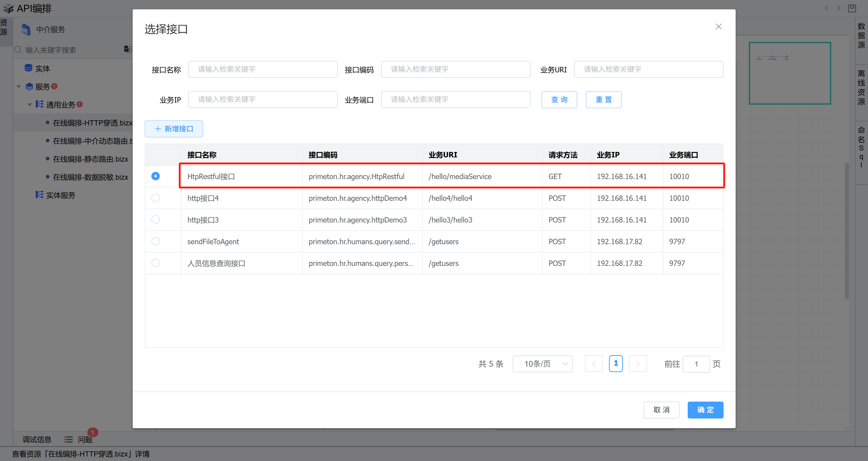The width and height of the screenshot is (868, 461).
Task: Open the 数据源 side tab
Action: pos(861,35)
